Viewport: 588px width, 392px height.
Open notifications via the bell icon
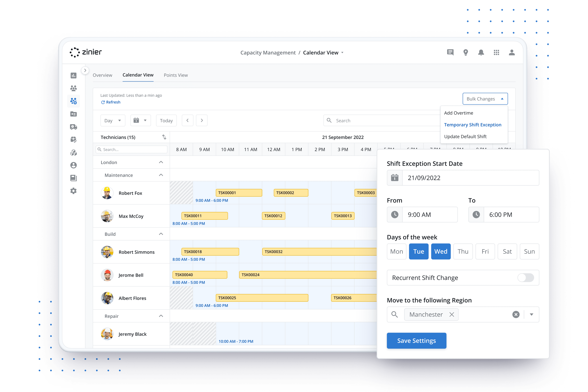(481, 52)
